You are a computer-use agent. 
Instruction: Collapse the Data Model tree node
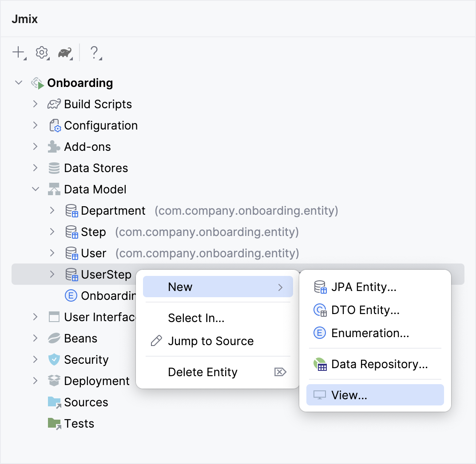(x=36, y=189)
